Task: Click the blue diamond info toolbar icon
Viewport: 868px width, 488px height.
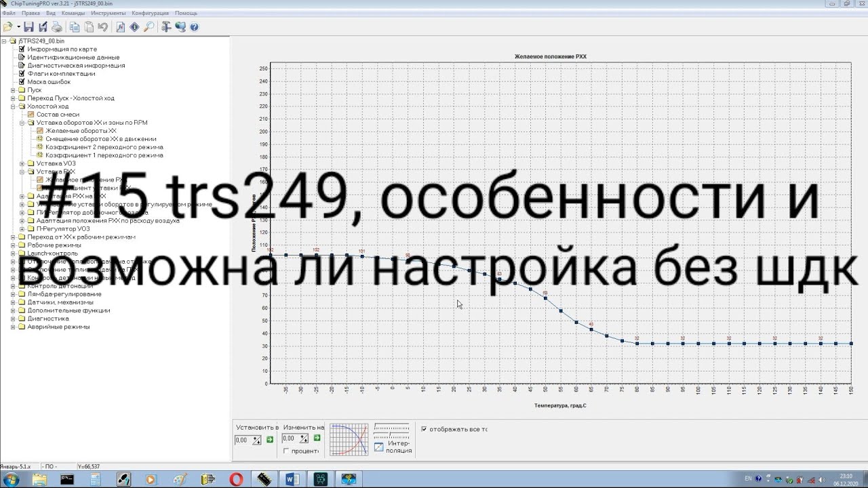Action: pyautogui.click(x=134, y=27)
